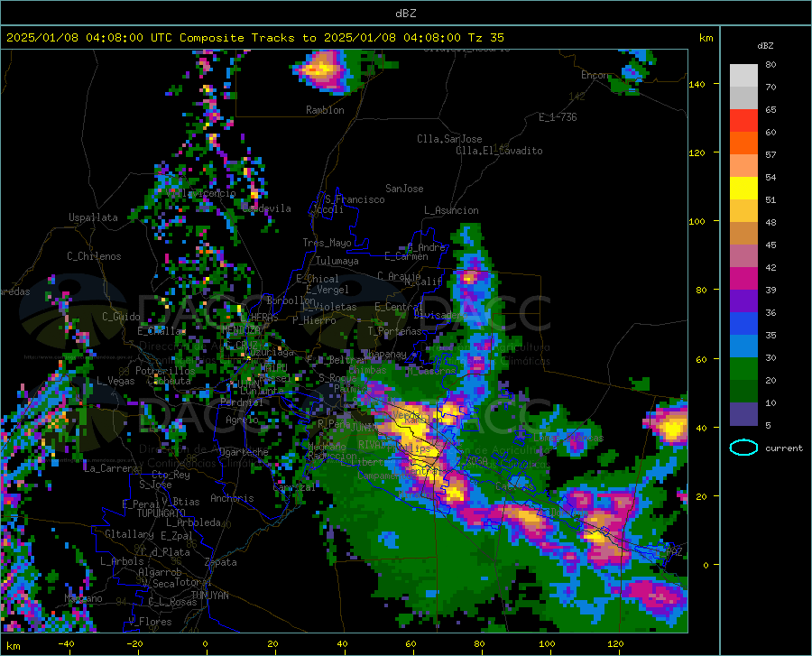Click the 'Anchoris' place label
This screenshot has height=656, width=812.
[x=232, y=499]
